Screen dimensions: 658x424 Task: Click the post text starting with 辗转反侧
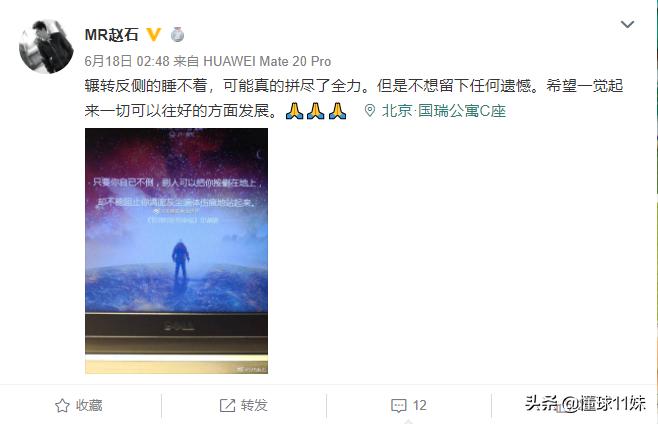(354, 98)
